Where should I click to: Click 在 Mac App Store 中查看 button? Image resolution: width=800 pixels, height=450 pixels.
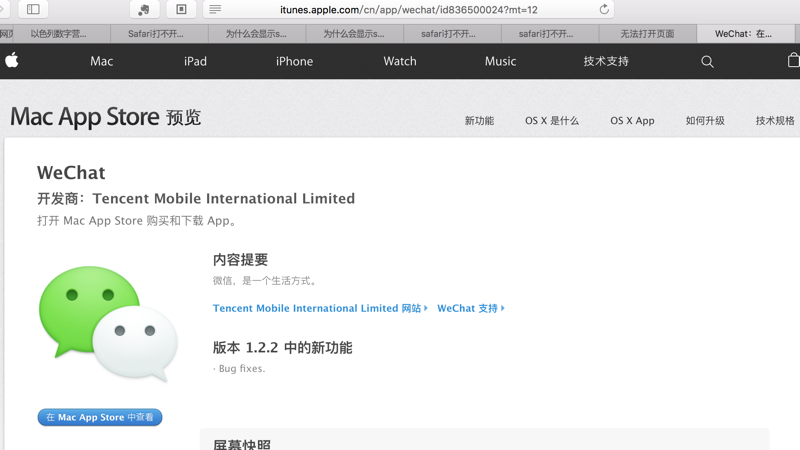pos(100,417)
